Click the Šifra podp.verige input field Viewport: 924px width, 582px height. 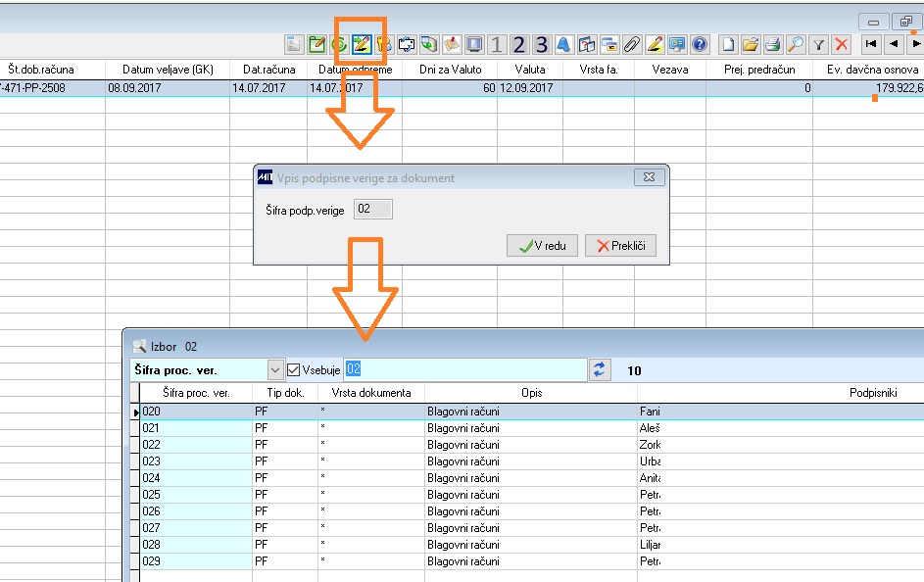point(373,209)
